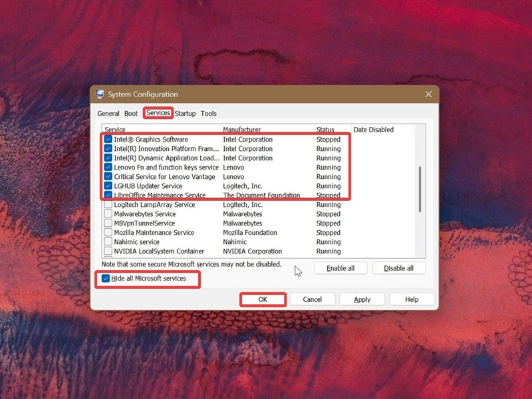The image size is (532, 399).
Task: Enable Mozilla Maintenance Service checkbox
Action: [108, 232]
